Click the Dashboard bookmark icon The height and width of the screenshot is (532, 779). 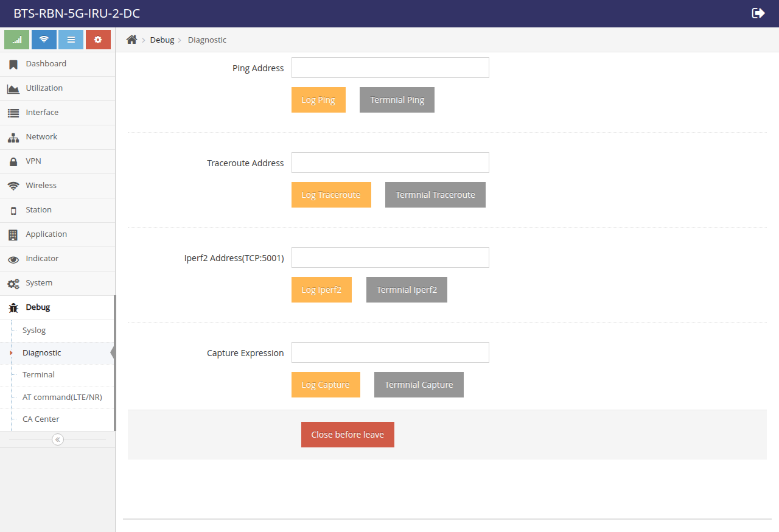click(x=13, y=64)
